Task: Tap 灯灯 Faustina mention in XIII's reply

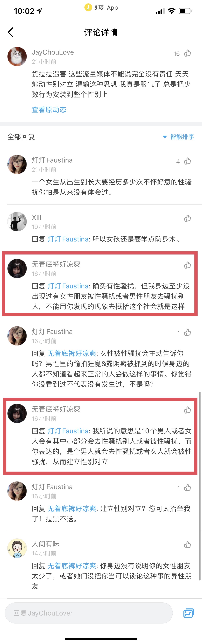Action: pyautogui.click(x=68, y=239)
